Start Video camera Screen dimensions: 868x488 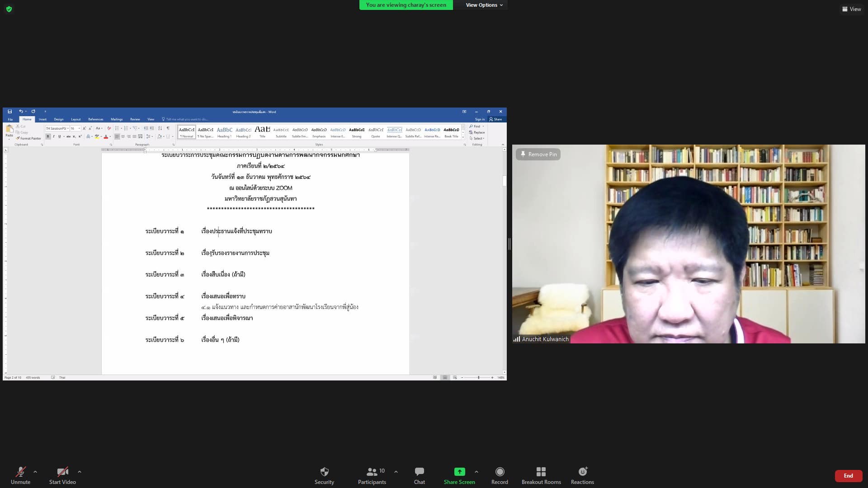pyautogui.click(x=62, y=475)
